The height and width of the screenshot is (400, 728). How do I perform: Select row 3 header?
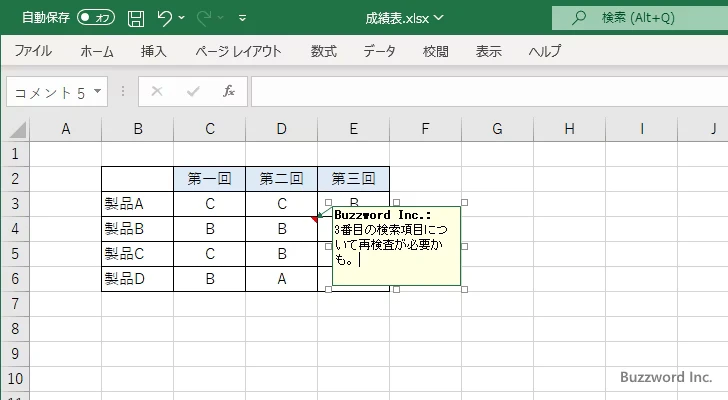coord(15,204)
